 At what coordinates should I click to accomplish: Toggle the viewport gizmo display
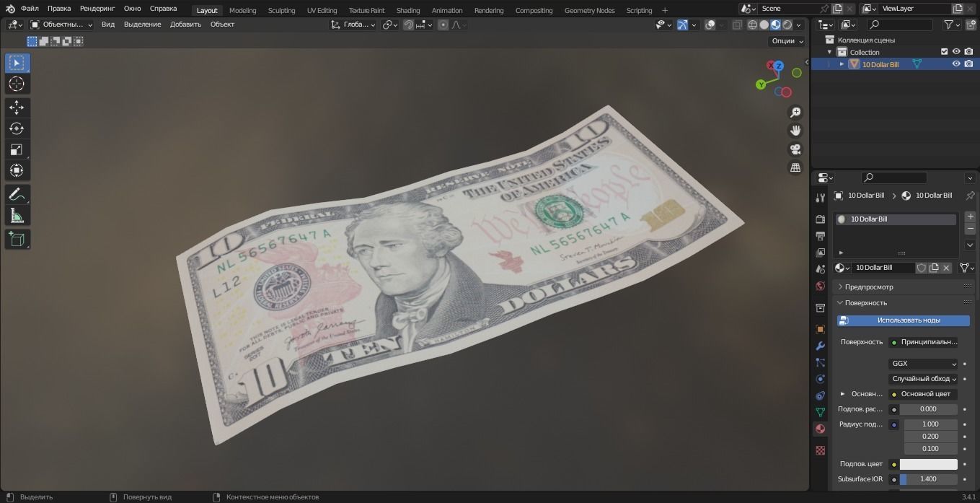682,25
